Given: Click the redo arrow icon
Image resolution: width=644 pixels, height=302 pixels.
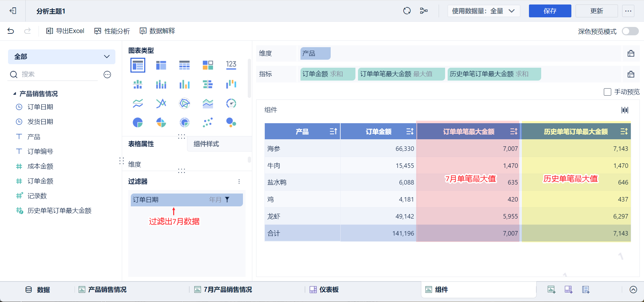Looking at the screenshot, I should click(28, 31).
